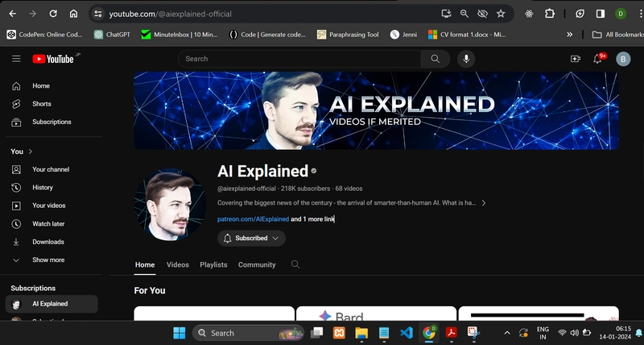The height and width of the screenshot is (345, 644).
Task: Toggle the YouTube hamburger guide menu
Action: (16, 59)
